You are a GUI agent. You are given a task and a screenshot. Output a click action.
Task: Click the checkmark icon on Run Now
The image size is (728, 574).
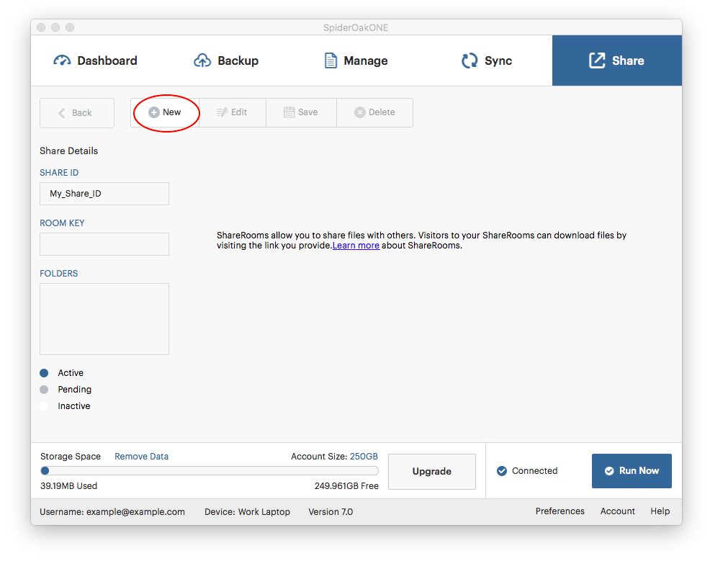609,471
